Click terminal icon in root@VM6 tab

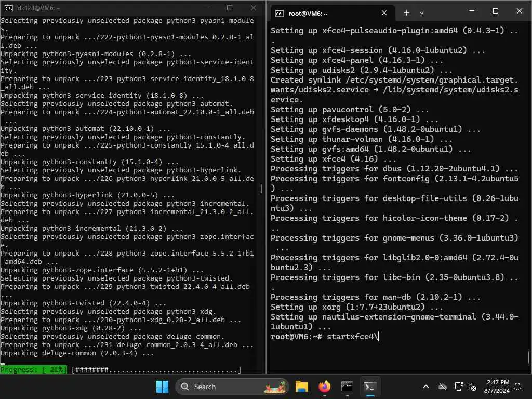(279, 13)
